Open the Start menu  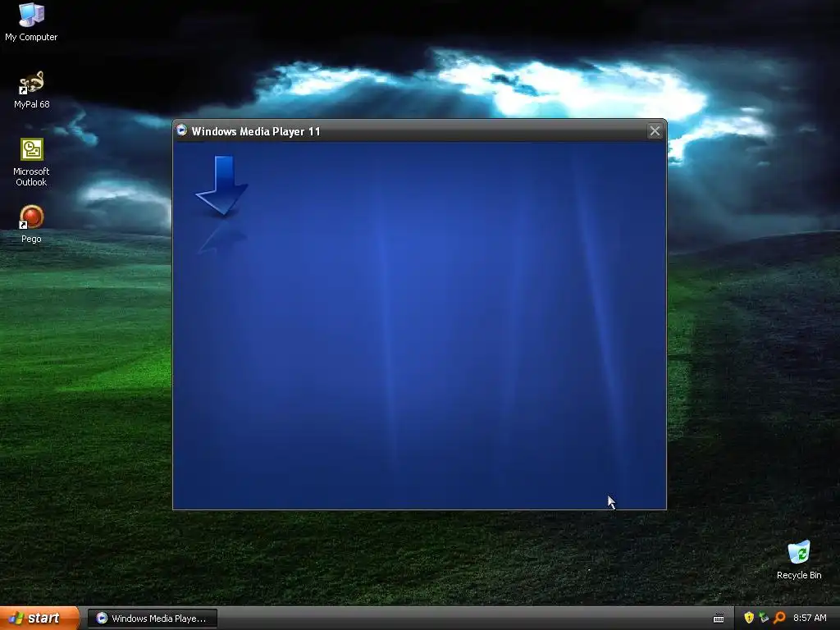point(39,619)
